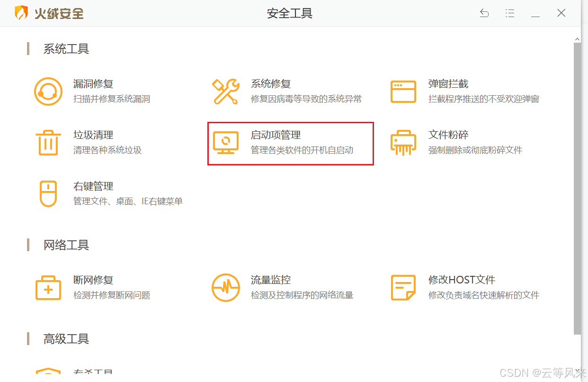Open 右键管理 tool label

93,186
